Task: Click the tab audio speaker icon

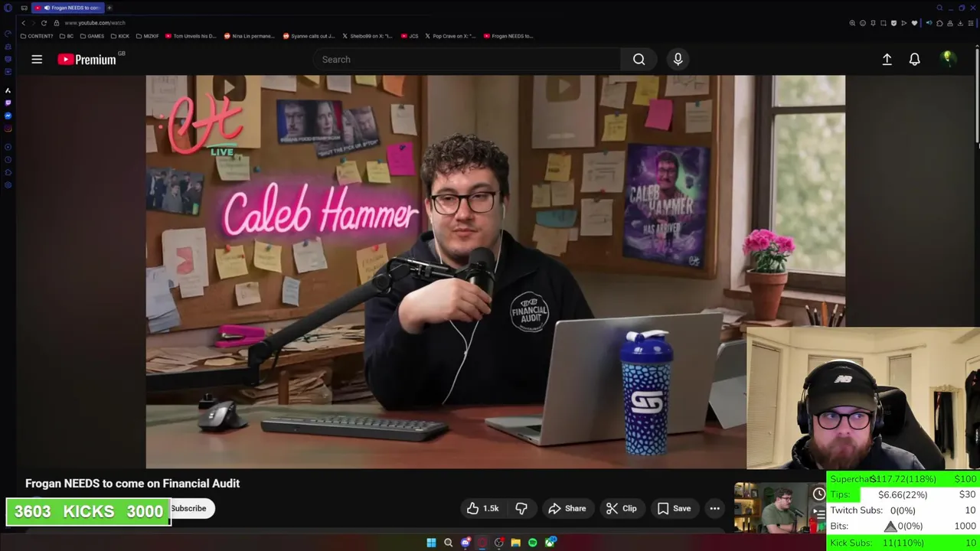Action: 929,23
